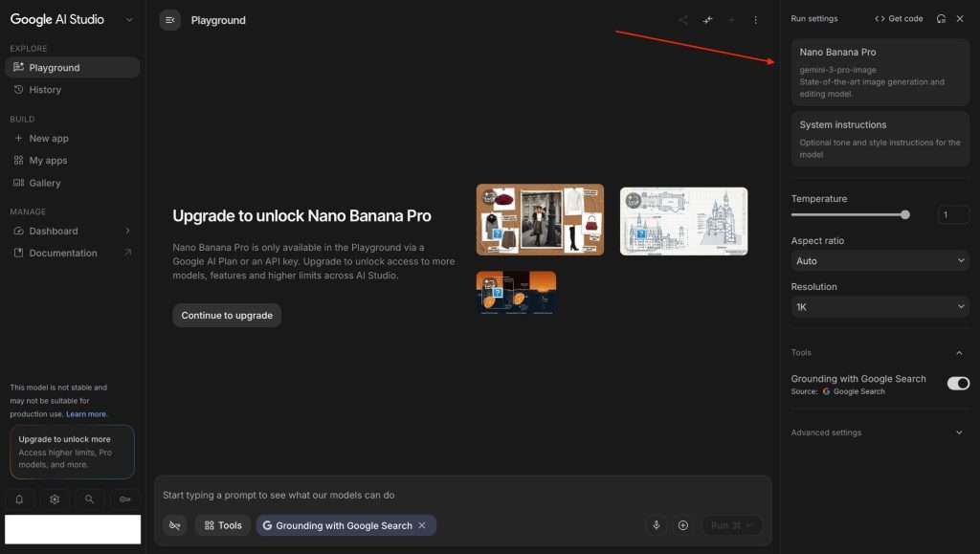Viewport: 980px width, 554px height.
Task: Click the API key icon in the sidebar footer
Action: tap(125, 499)
